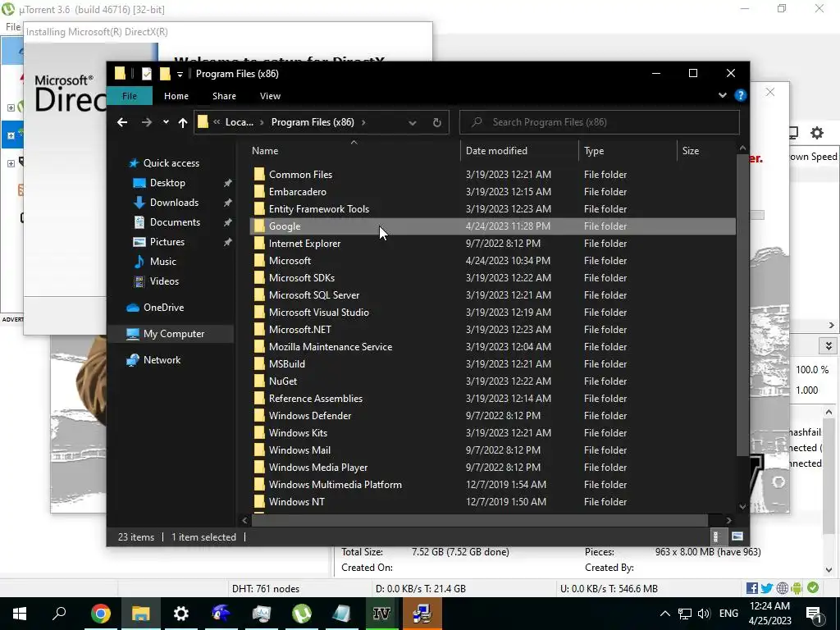Screen dimensions: 840x630
Task: Open the IV game taskbar icon
Action: pyautogui.click(x=381, y=614)
